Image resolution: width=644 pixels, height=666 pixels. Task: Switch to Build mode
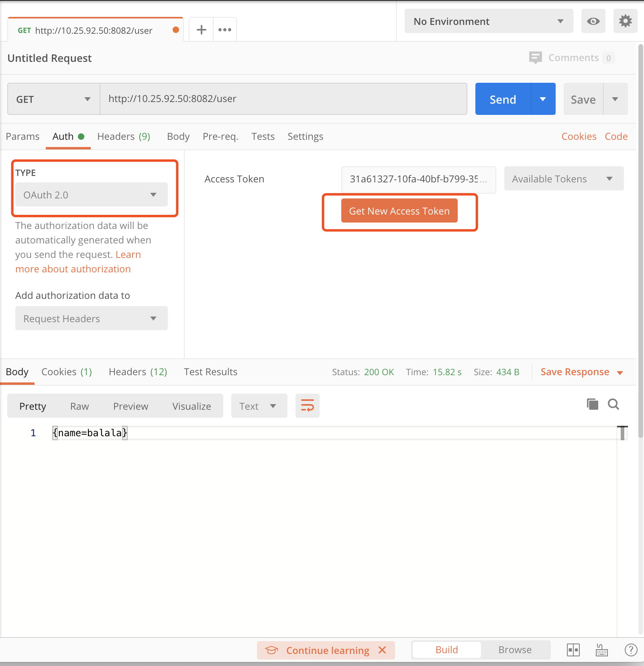(446, 650)
